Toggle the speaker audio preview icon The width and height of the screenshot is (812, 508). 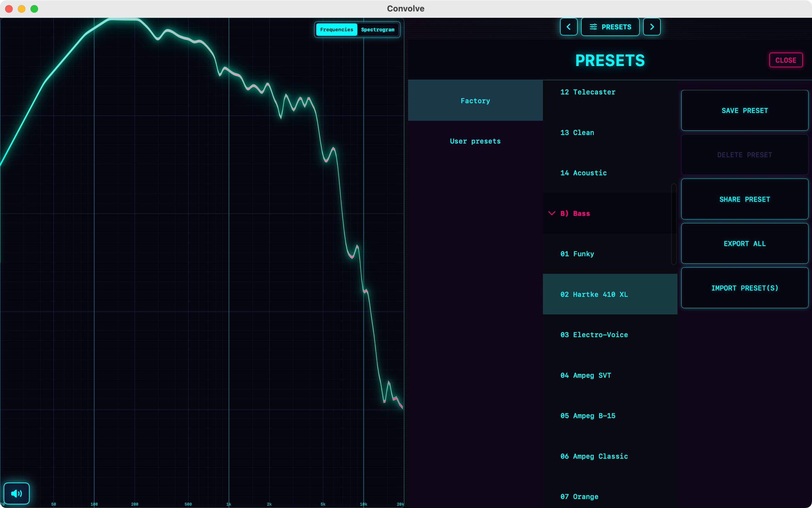tap(16, 493)
